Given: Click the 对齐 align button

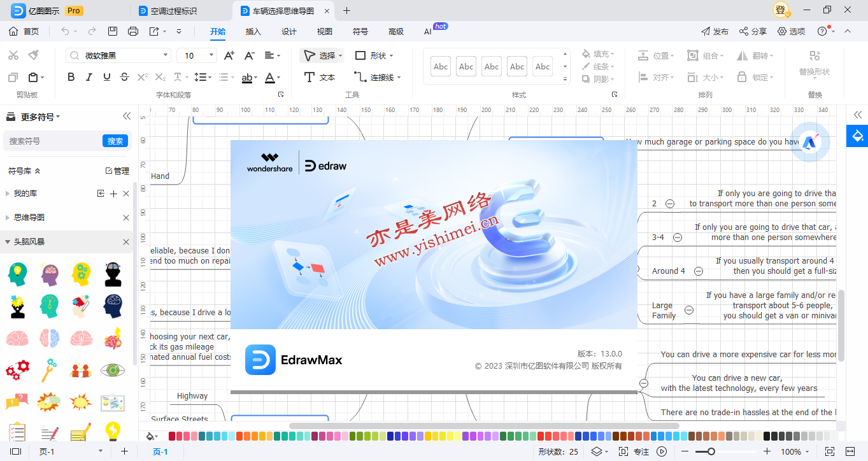Looking at the screenshot, I should tap(656, 77).
